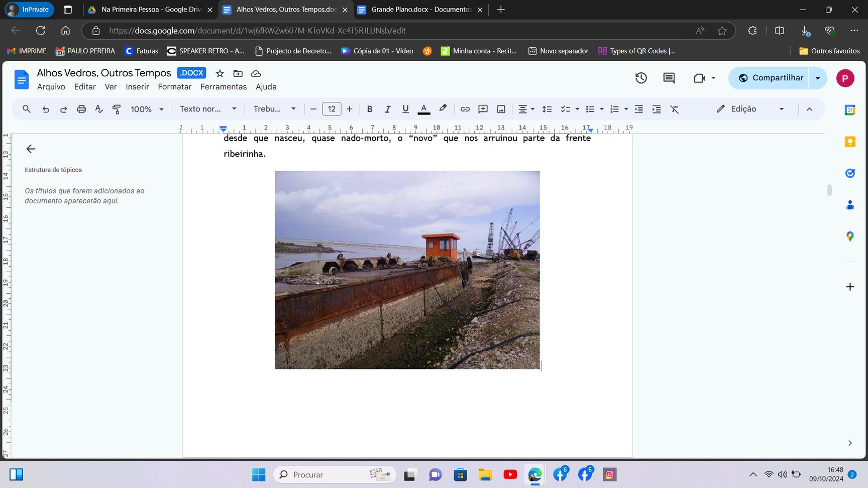Click the insert image icon

coord(501,109)
